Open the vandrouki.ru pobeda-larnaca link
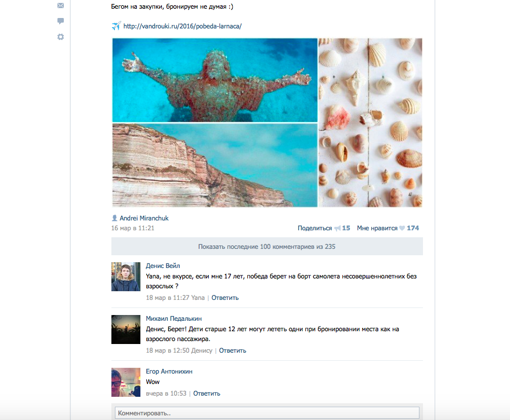Screen dimensions: 510x420 click(182, 26)
